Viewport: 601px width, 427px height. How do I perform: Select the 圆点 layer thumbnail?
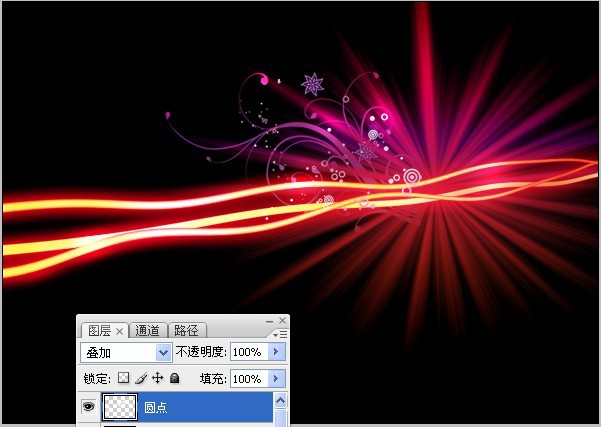[x=120, y=407]
